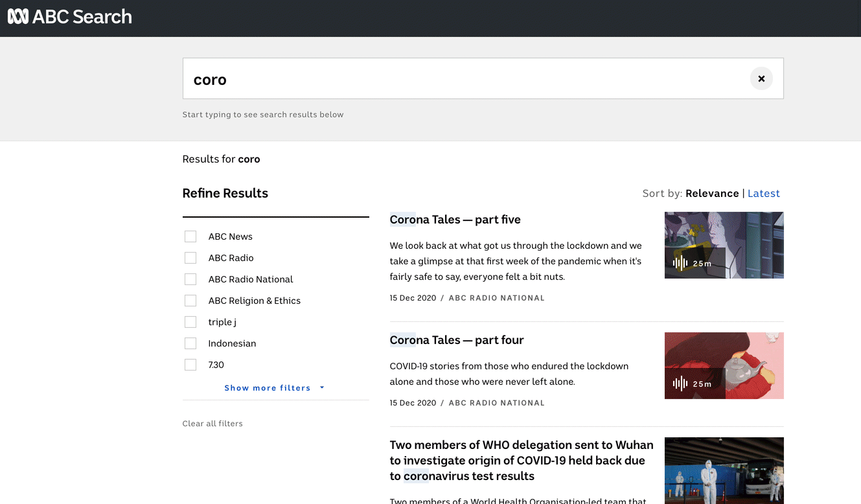Click the 15 Dec 2020 date under part five

[413, 298]
